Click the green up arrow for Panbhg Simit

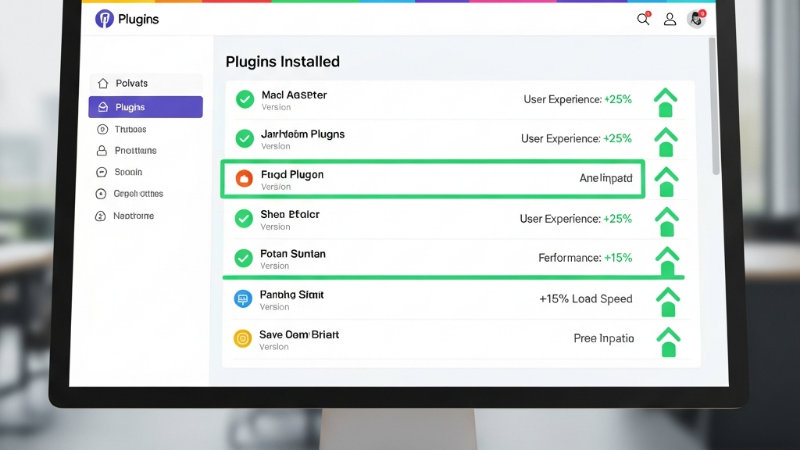(668, 302)
